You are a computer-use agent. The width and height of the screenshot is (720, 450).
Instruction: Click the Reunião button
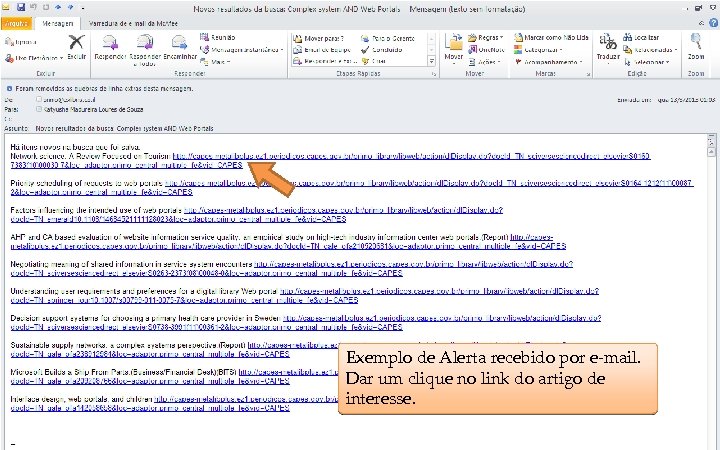coord(218,38)
